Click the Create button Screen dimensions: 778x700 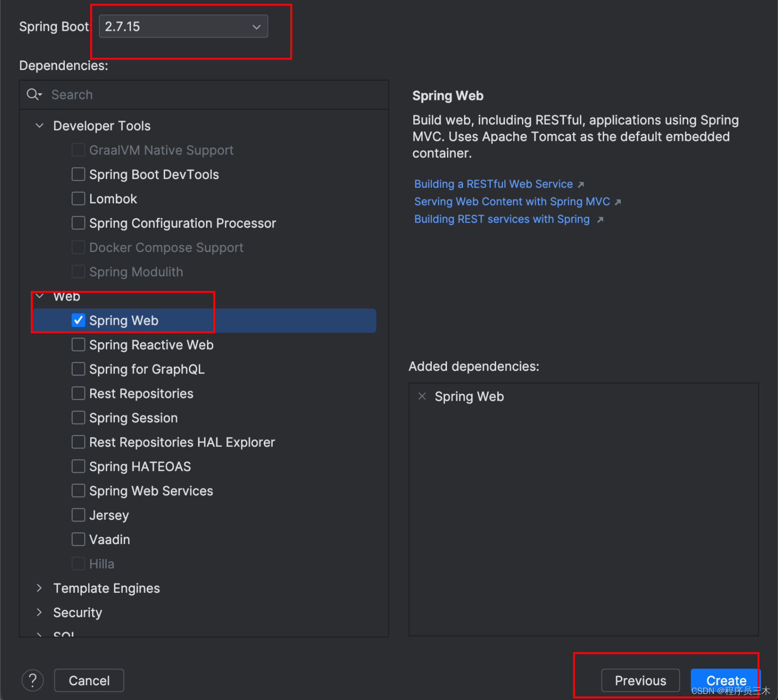coord(726,680)
